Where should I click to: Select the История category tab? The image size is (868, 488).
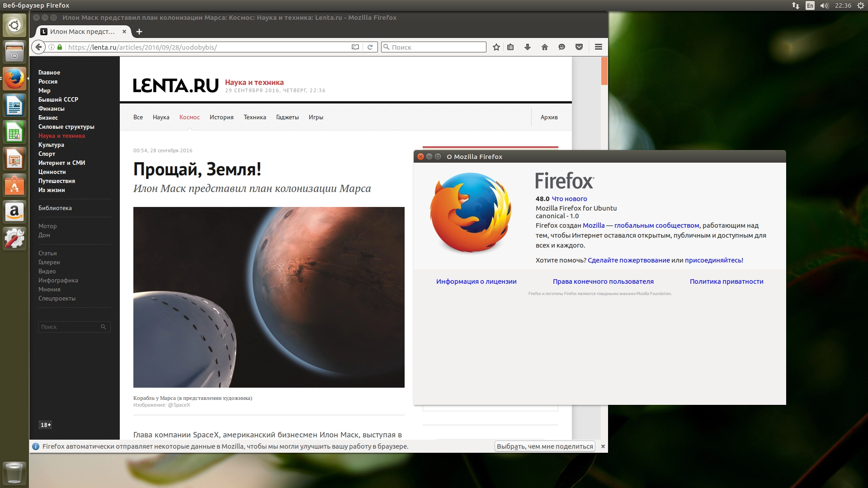222,117
